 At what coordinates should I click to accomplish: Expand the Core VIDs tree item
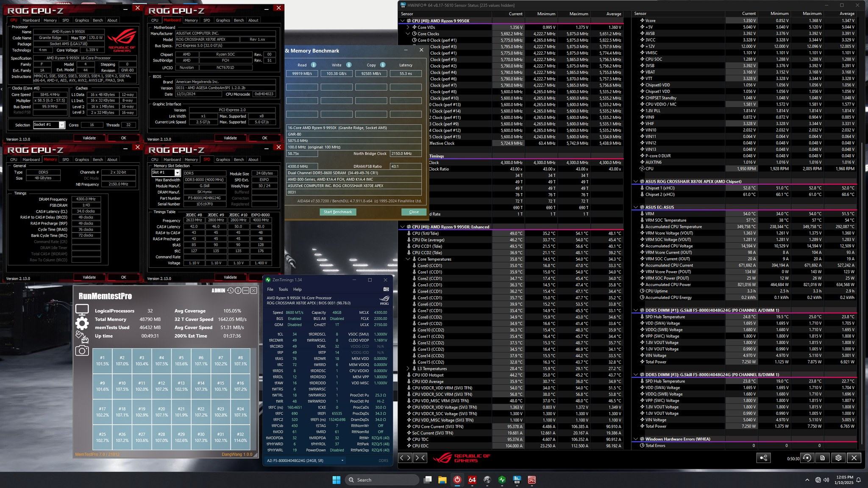tap(408, 27)
